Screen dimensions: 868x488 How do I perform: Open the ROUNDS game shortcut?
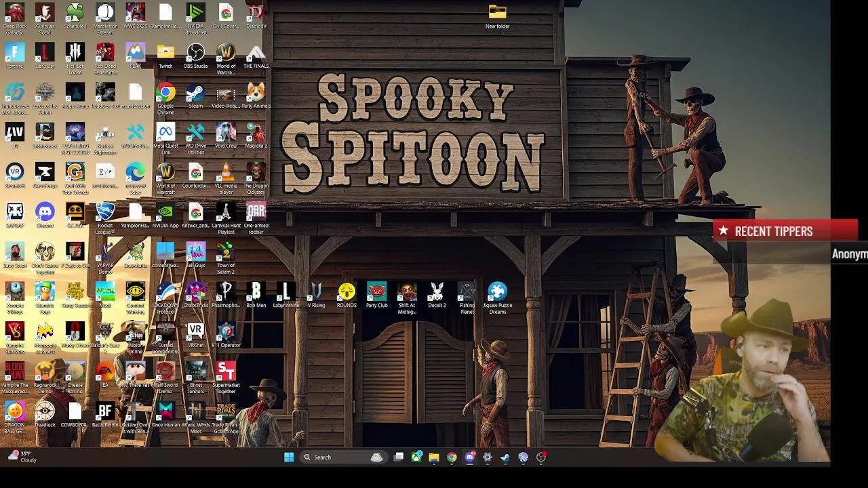coord(347,296)
